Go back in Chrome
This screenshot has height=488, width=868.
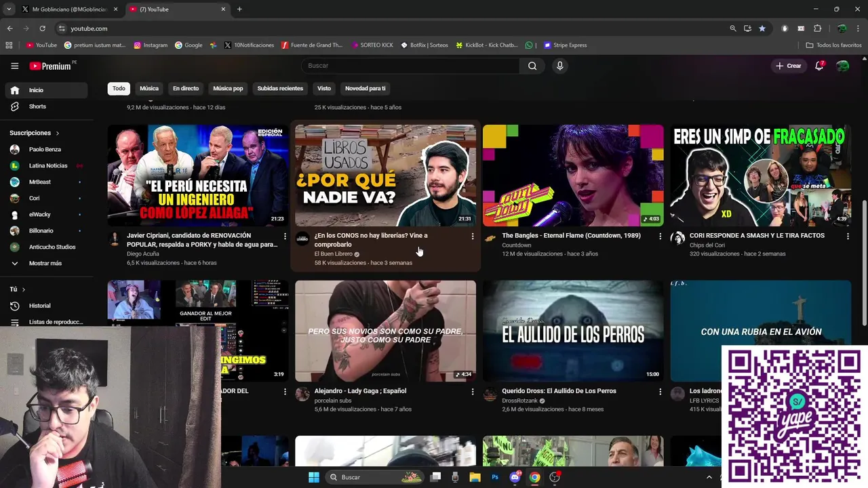[x=9, y=28]
